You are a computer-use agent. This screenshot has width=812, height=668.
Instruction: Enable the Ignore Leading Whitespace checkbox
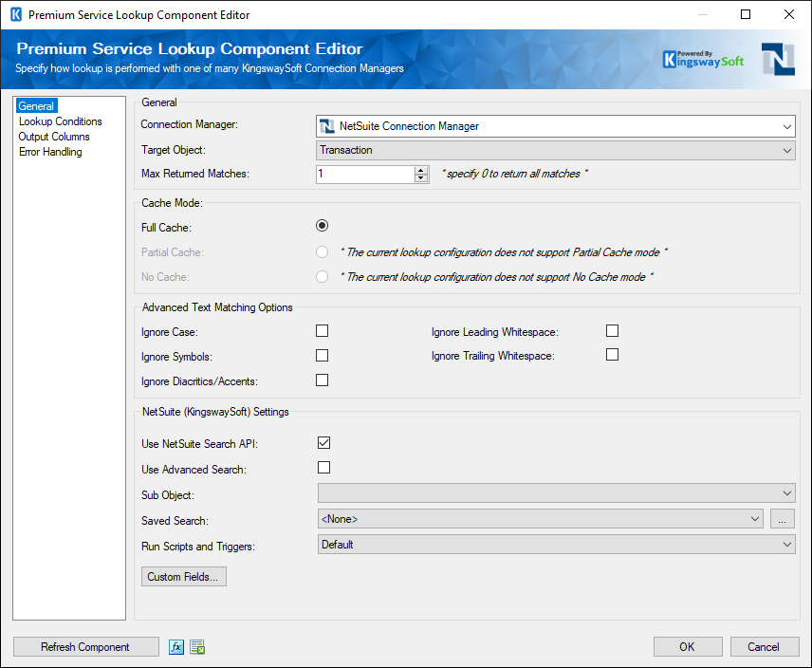pyautogui.click(x=612, y=331)
